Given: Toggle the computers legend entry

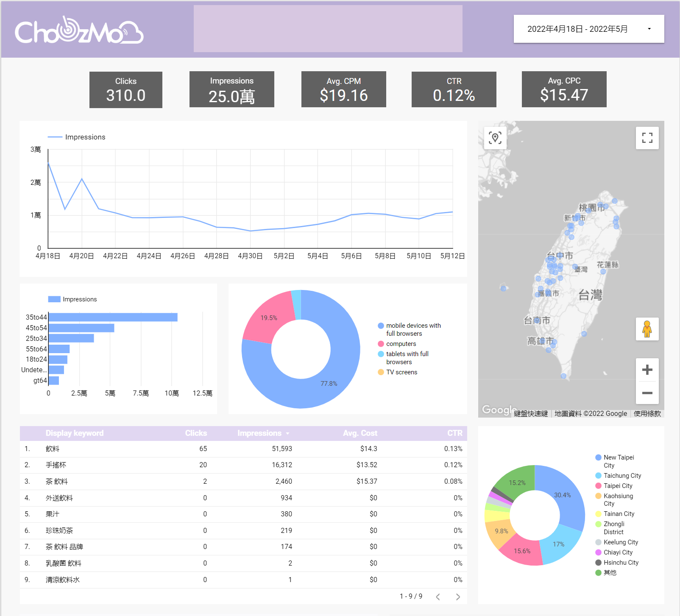Looking at the screenshot, I should click(401, 344).
